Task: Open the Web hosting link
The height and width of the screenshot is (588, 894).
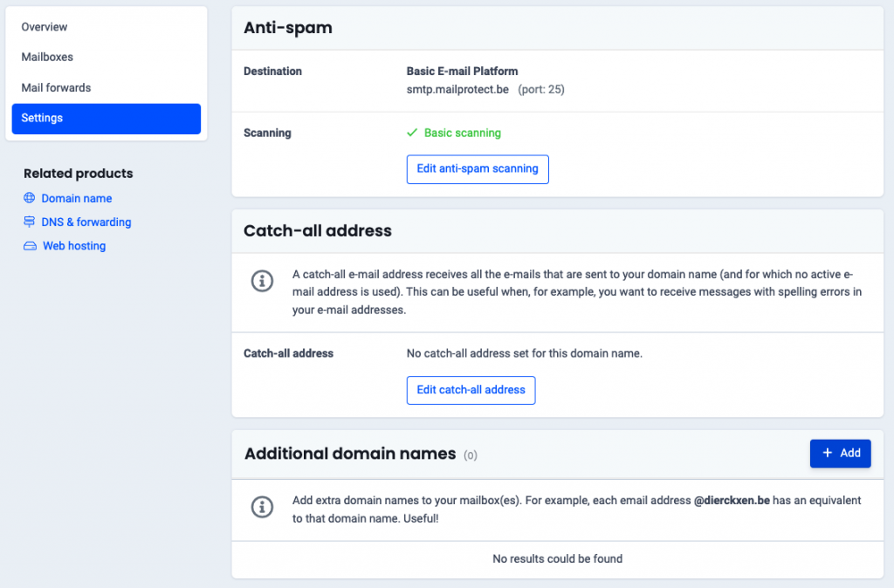Action: 74,245
